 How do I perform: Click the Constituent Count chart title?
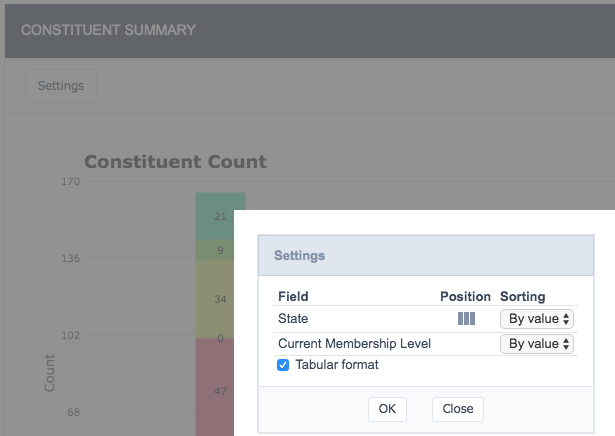175,162
